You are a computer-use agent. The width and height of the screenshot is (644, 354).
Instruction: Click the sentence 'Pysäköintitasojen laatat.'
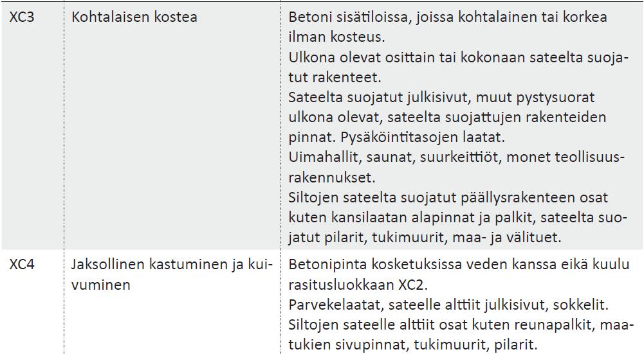pyautogui.click(x=423, y=137)
